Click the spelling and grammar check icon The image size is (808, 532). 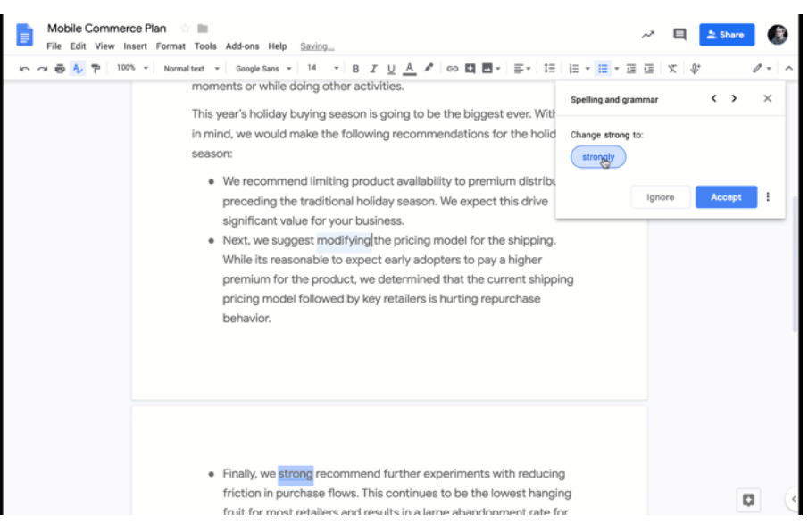coord(78,69)
